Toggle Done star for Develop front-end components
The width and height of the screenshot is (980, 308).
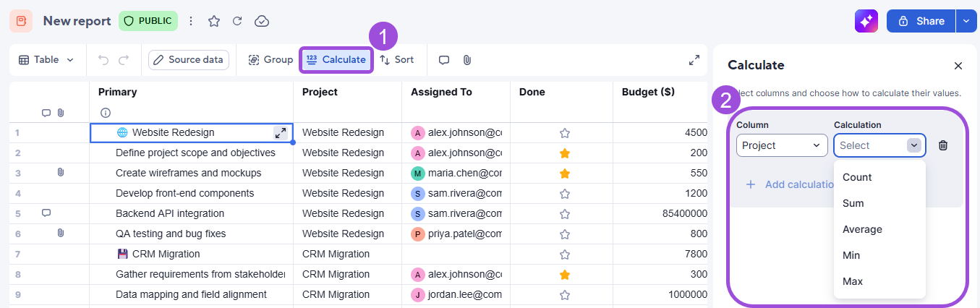(x=565, y=194)
